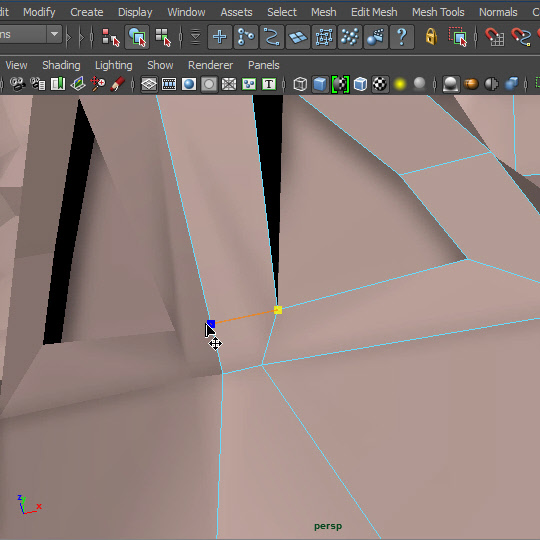Viewport: 540px width, 540px height.
Task: Select the yellow highlighted vertex in viewport
Action: pos(278,310)
